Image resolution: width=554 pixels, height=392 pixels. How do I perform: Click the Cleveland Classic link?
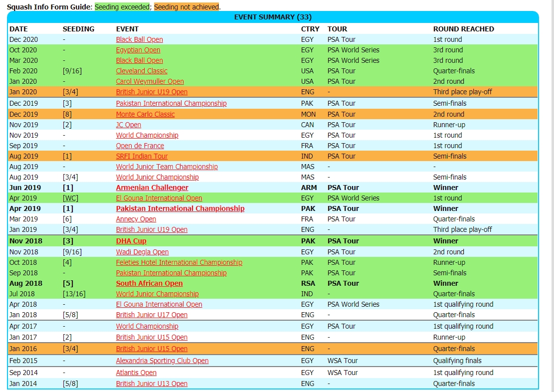click(x=142, y=71)
